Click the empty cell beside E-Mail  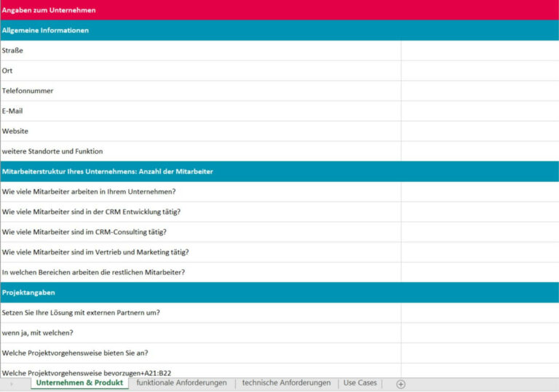(479, 111)
